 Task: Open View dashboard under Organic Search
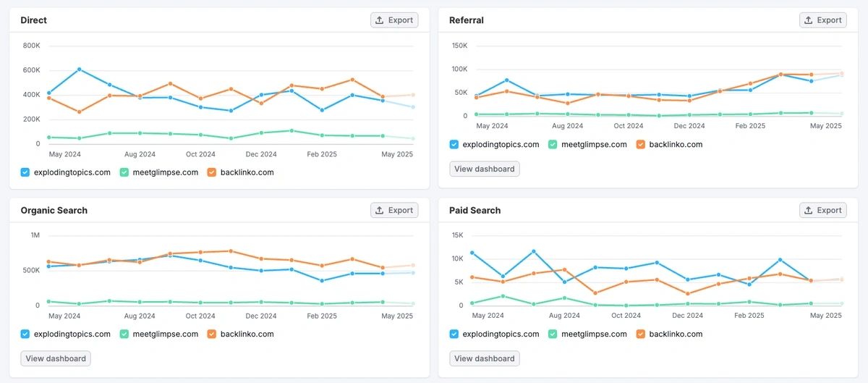coord(56,358)
